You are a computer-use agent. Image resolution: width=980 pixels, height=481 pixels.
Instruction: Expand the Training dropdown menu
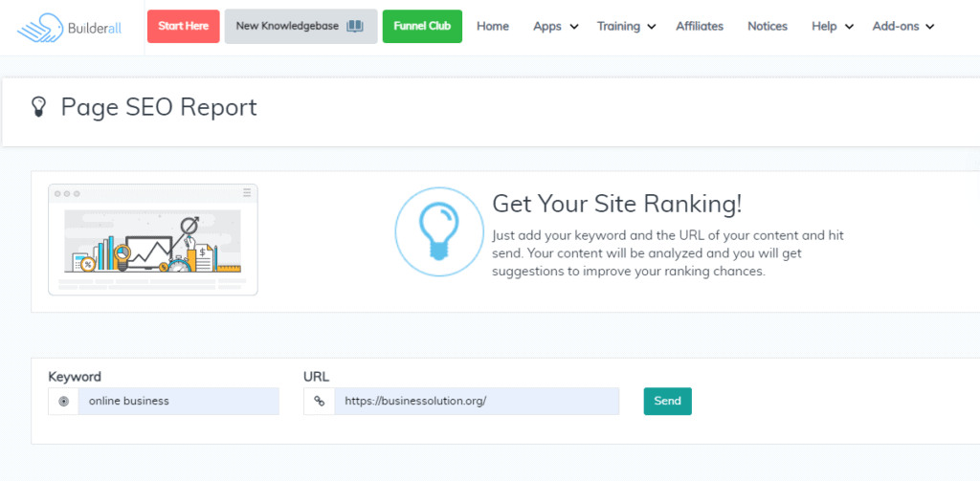click(626, 26)
